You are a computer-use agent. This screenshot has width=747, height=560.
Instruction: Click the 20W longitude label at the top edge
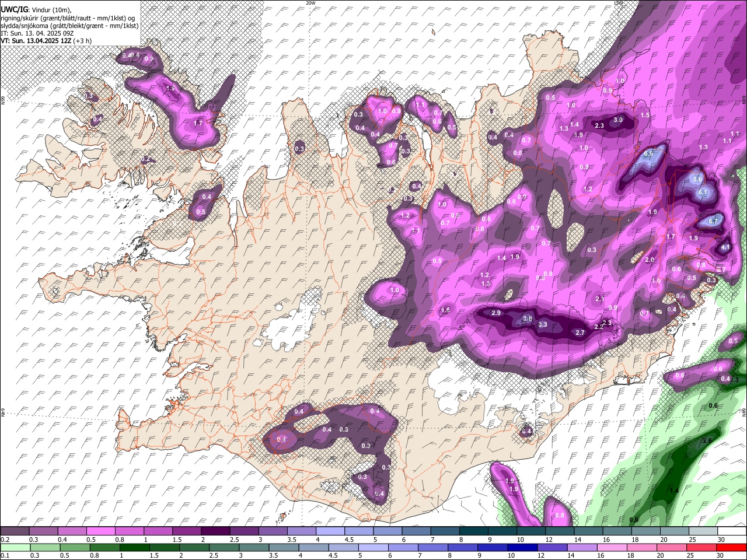point(310,3)
